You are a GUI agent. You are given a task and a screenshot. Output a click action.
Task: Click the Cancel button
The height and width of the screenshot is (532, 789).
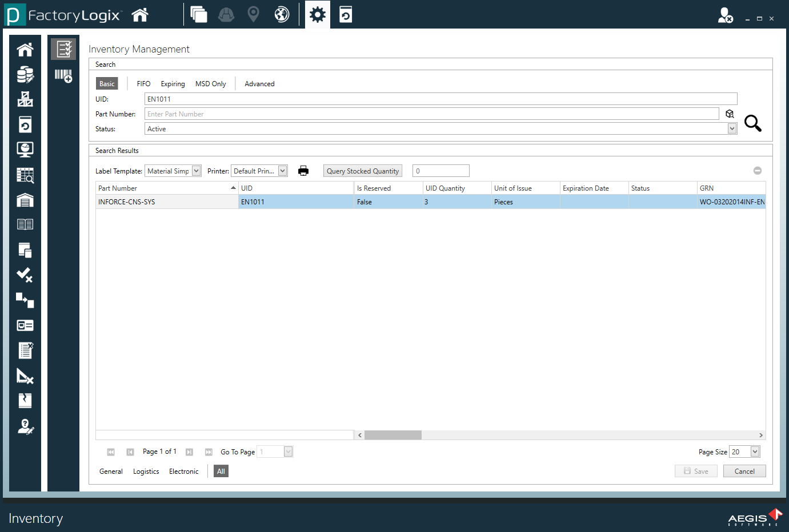[744, 471]
